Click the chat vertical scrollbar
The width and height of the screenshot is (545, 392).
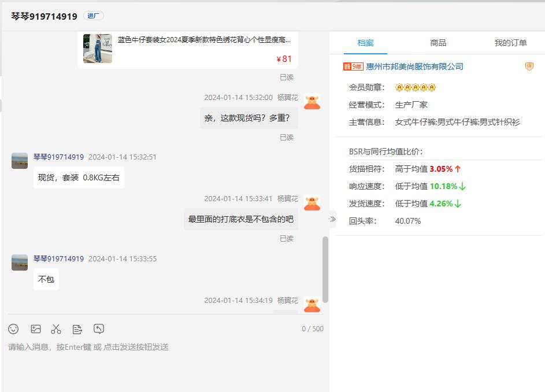325,269
